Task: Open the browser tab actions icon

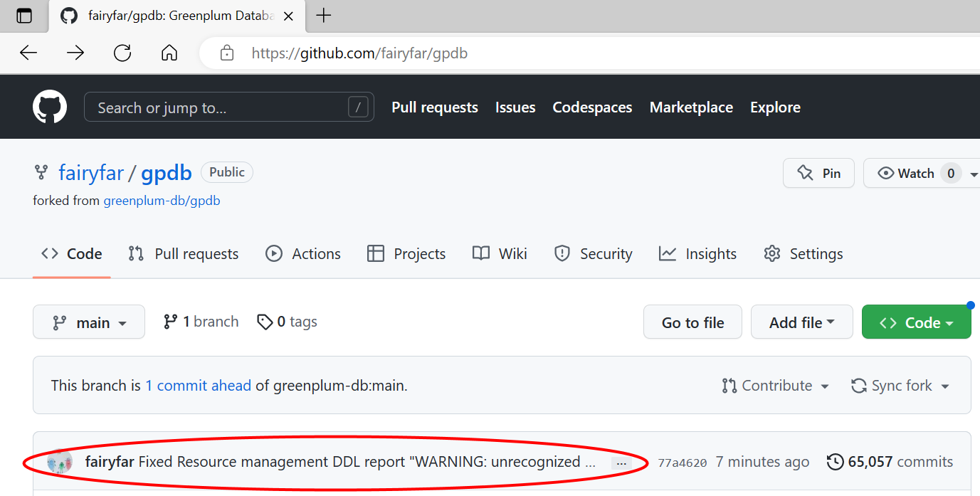Action: [24, 16]
